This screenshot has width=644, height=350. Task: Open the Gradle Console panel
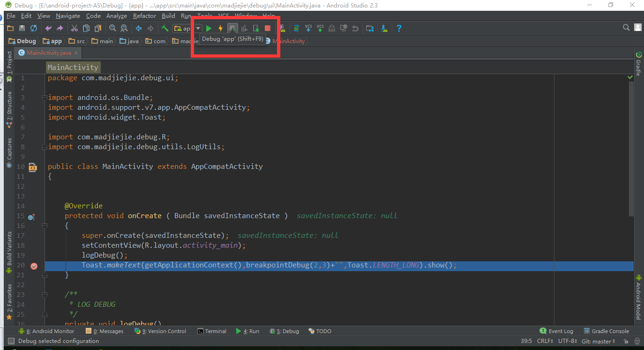tap(606, 331)
